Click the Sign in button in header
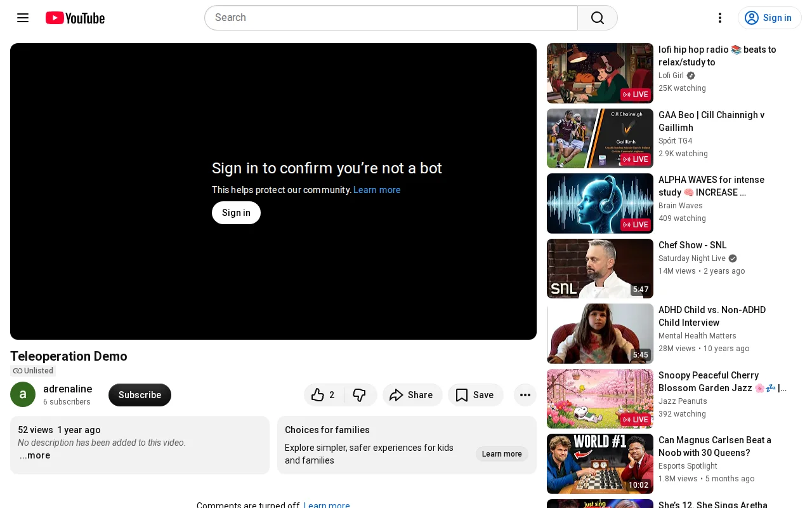This screenshot has width=812, height=508. [769, 18]
